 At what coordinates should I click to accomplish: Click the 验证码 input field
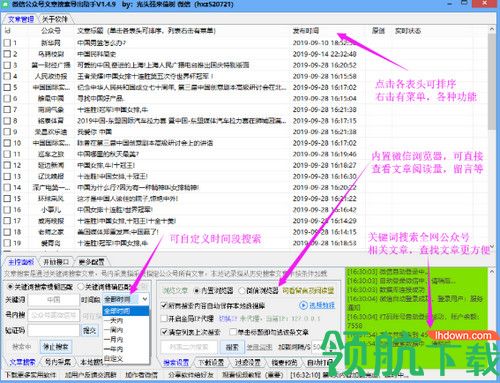tap(54, 330)
